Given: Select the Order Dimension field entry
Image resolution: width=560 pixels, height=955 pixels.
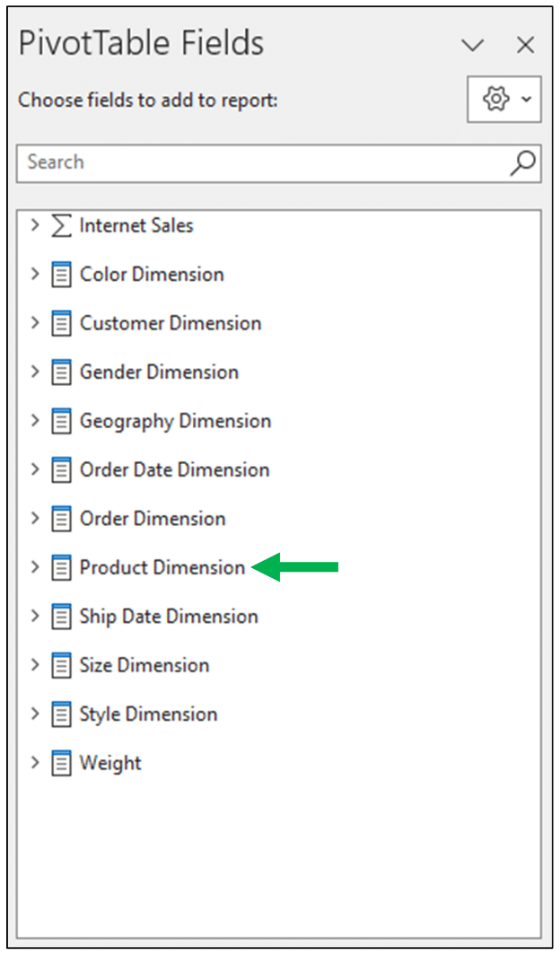Looking at the screenshot, I should 152,519.
